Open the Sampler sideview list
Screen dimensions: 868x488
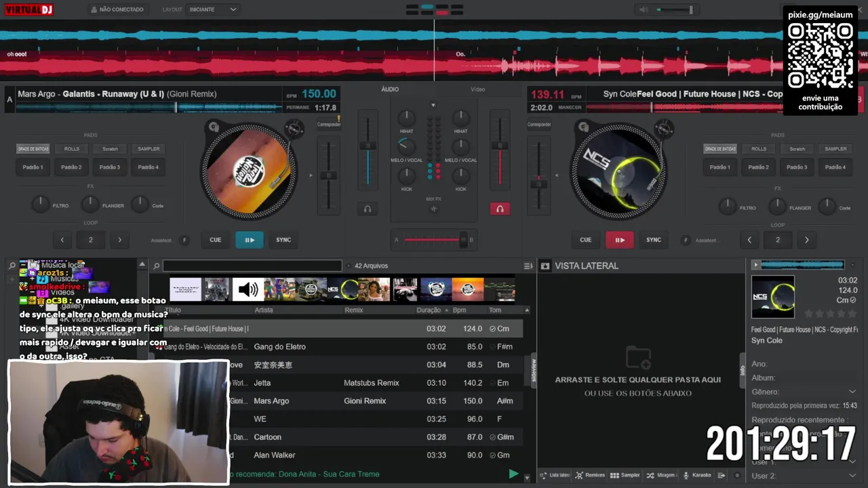(625, 475)
